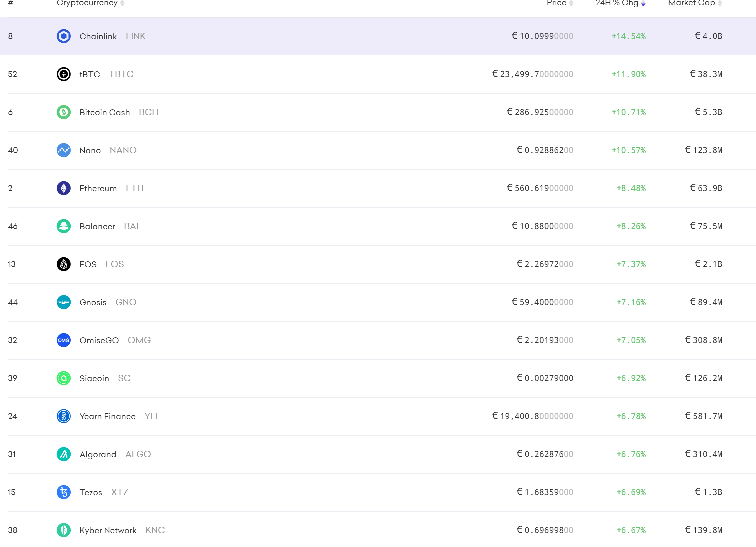Click the OmiseGO OMG logo
The height and width of the screenshot is (547, 756).
63,340
